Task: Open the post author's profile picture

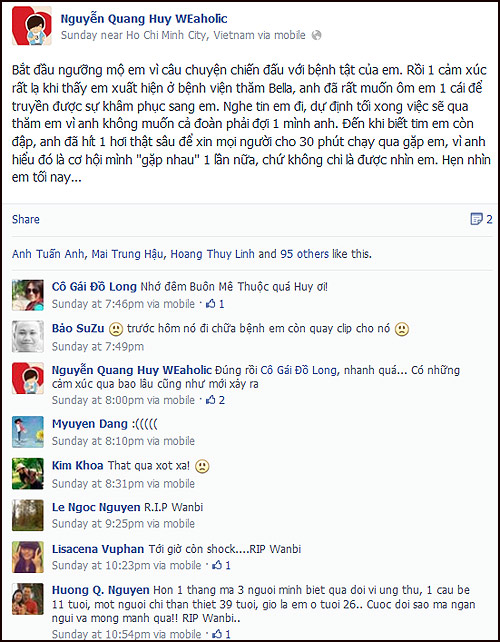Action: (x=32, y=25)
